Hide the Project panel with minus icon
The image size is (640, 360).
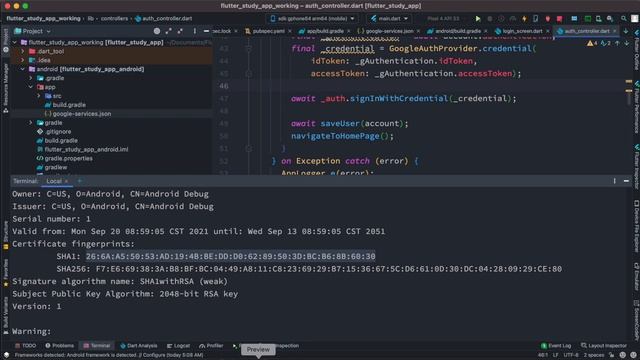coord(207,31)
